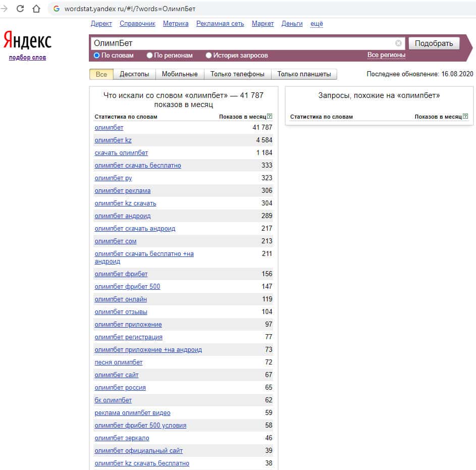Open the 'олимпбет реклама' query link
Screen dimensions: 476x470
point(123,191)
